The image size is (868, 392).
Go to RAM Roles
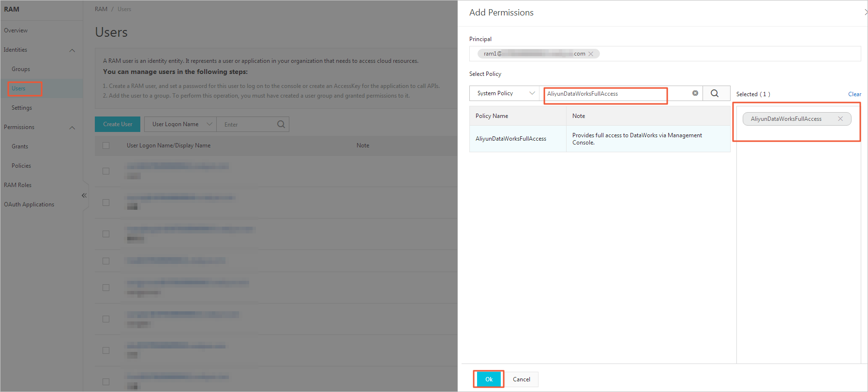pyautogui.click(x=18, y=185)
